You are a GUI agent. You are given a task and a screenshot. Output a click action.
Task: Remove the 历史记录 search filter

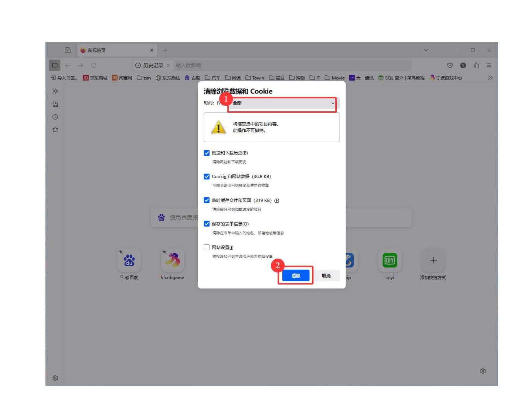pos(168,65)
